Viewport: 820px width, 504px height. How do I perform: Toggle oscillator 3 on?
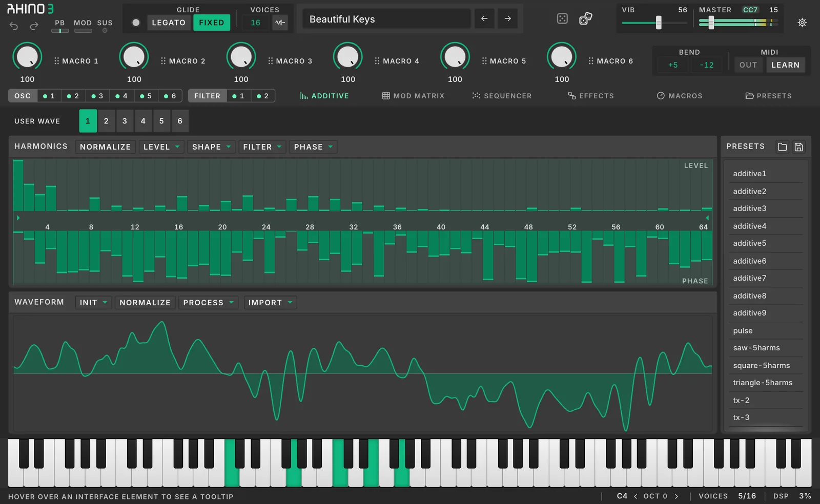(97, 96)
